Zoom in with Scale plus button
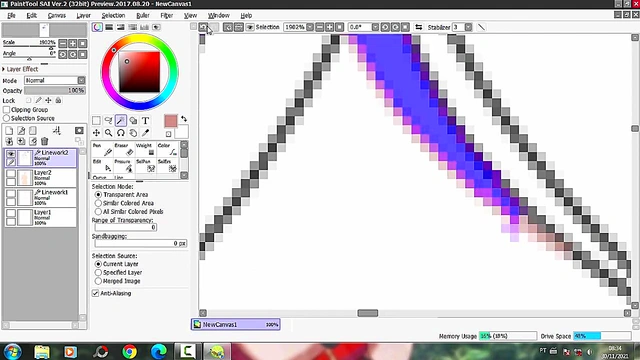The image size is (640, 360). [x=73, y=43]
